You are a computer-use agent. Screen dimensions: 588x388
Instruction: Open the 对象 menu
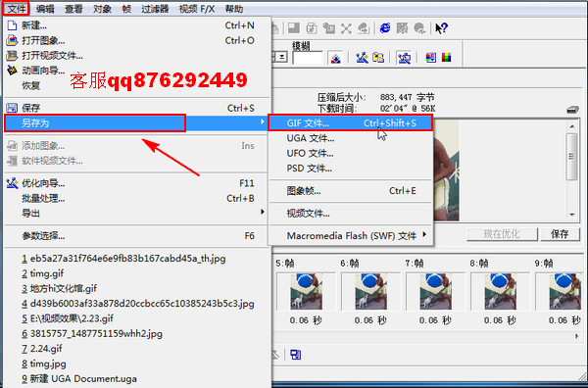click(x=102, y=9)
